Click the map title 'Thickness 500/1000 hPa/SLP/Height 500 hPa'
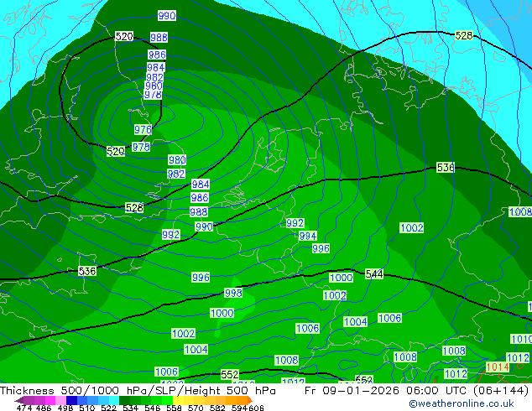The width and height of the screenshot is (532, 411). pos(138,391)
